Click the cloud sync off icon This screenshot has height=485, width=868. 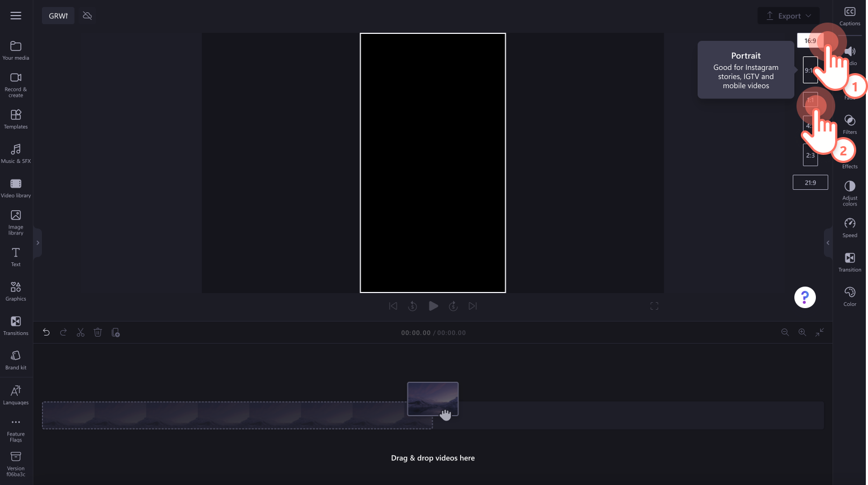pyautogui.click(x=88, y=16)
